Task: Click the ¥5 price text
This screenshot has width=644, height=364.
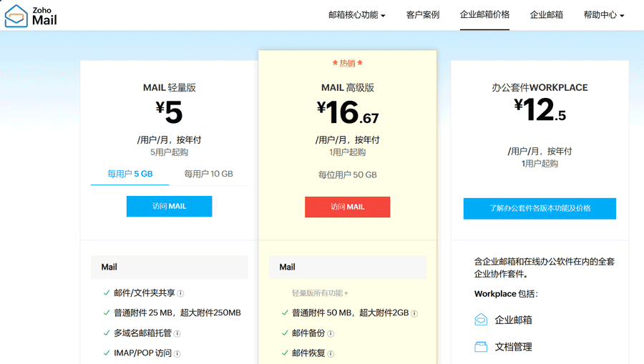Action: pyautogui.click(x=169, y=112)
